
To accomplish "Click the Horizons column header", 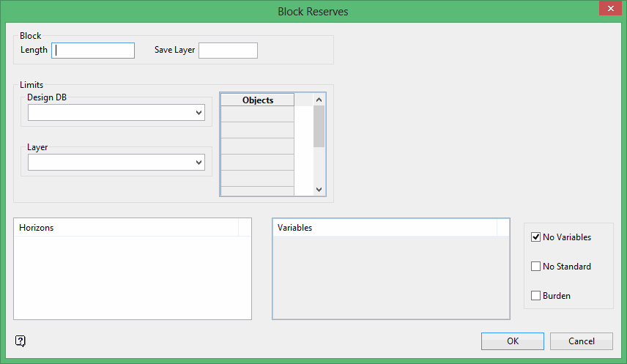I will [x=126, y=228].
